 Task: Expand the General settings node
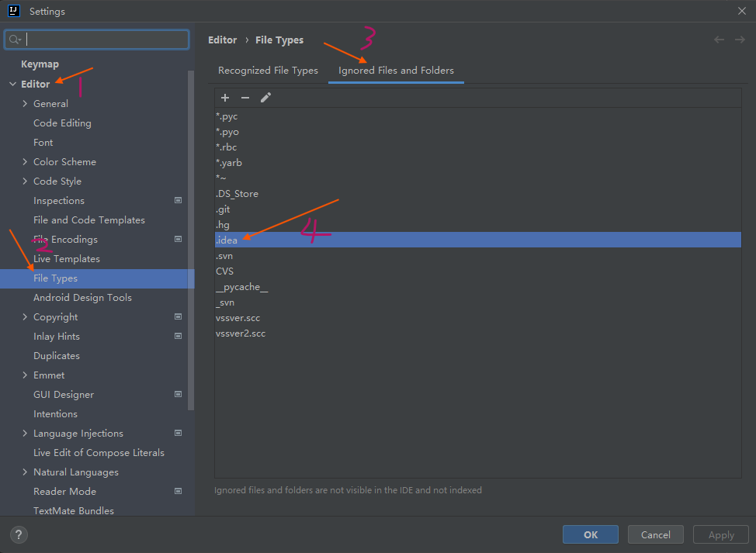coord(25,103)
